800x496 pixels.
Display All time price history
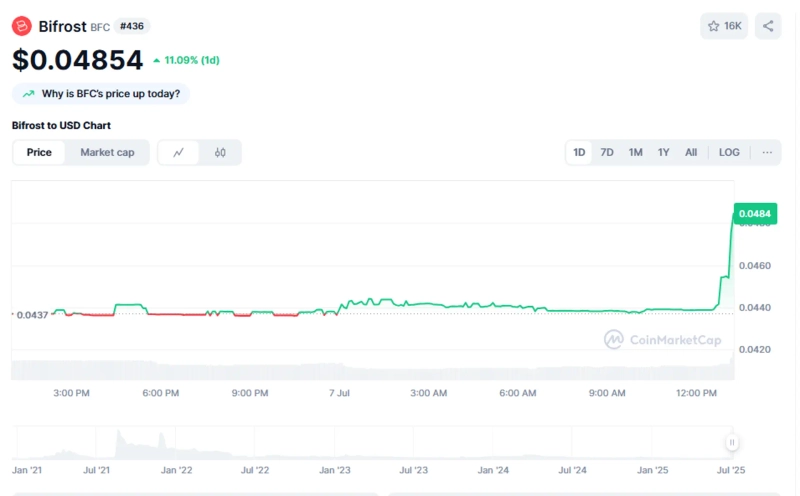tap(691, 153)
